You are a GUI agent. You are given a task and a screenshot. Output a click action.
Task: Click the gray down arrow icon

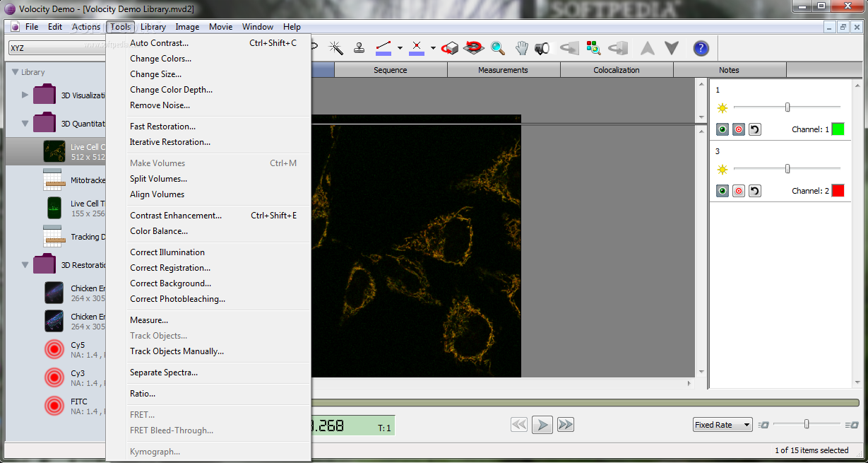click(x=672, y=48)
